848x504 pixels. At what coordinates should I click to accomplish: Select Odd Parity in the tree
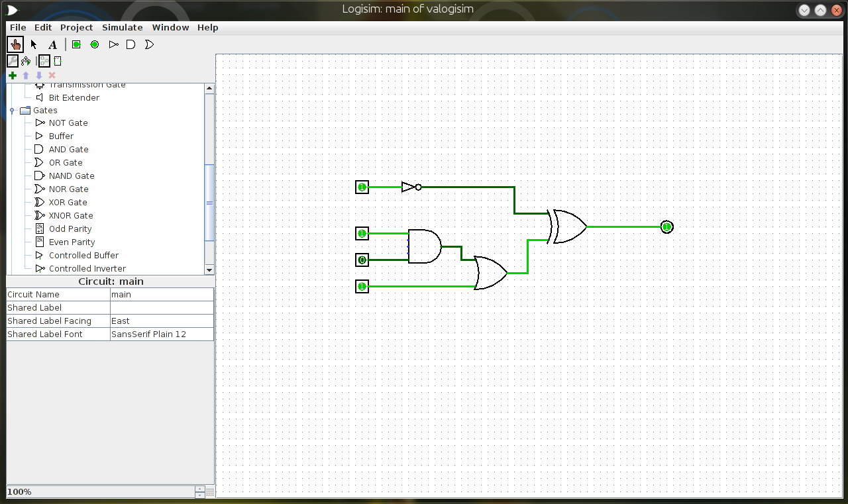pos(70,228)
